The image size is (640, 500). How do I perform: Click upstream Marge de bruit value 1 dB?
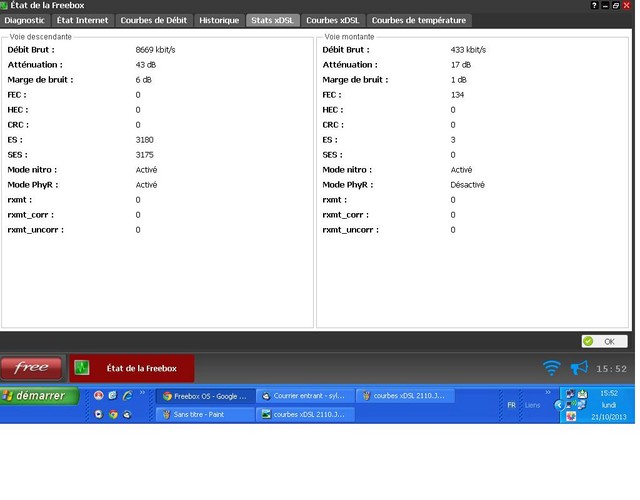point(459,80)
